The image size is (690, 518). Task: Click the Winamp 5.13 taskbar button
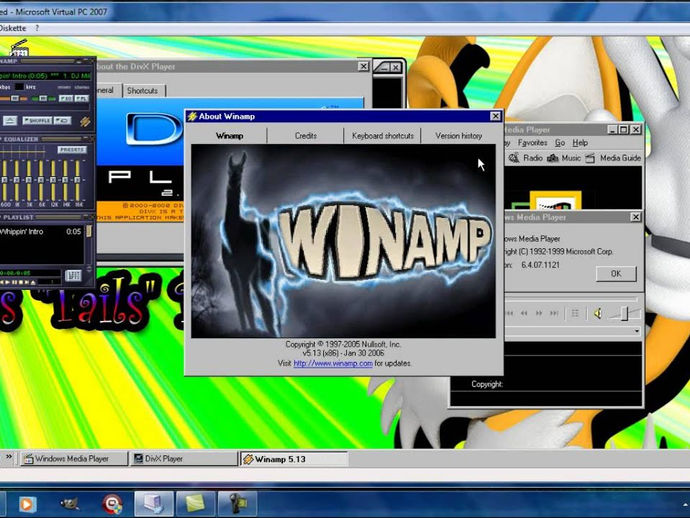tap(294, 459)
